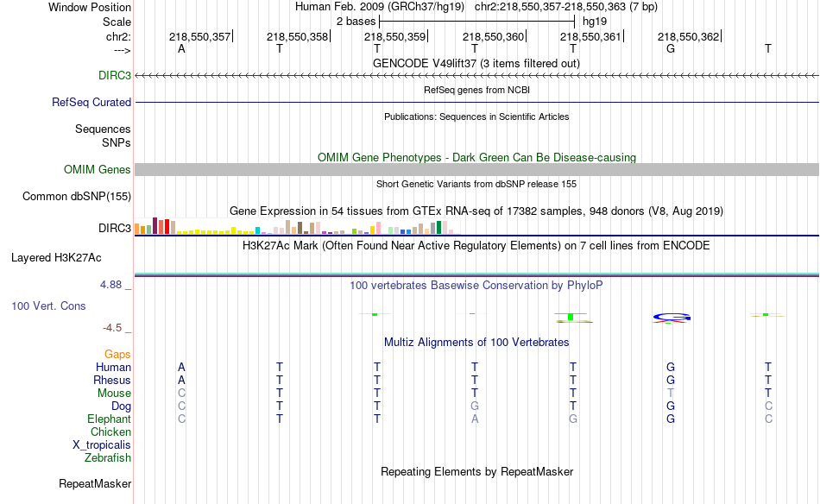Click the H3K27Ac Mark track title

pos(476,246)
